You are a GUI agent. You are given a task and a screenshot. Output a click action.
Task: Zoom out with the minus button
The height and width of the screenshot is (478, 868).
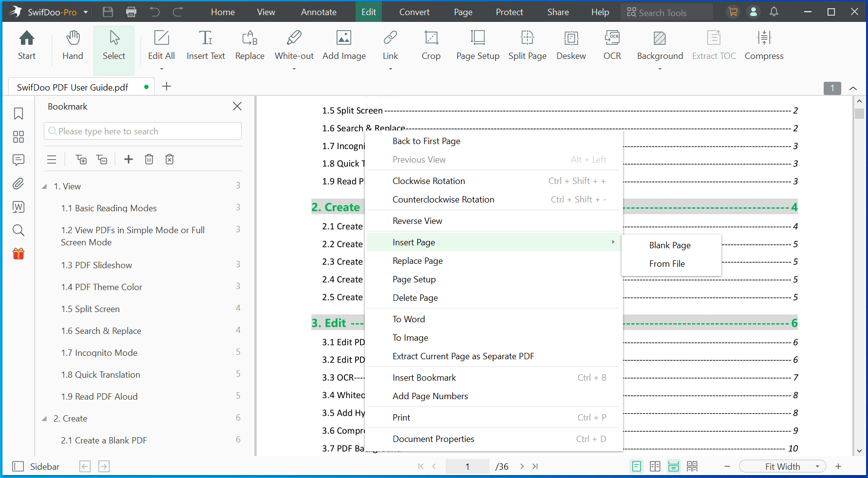(727, 466)
